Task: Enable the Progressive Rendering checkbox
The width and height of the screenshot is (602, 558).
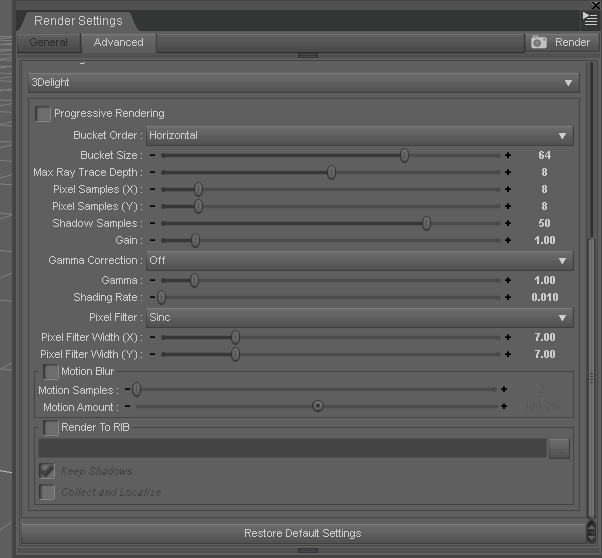Action: 43,114
